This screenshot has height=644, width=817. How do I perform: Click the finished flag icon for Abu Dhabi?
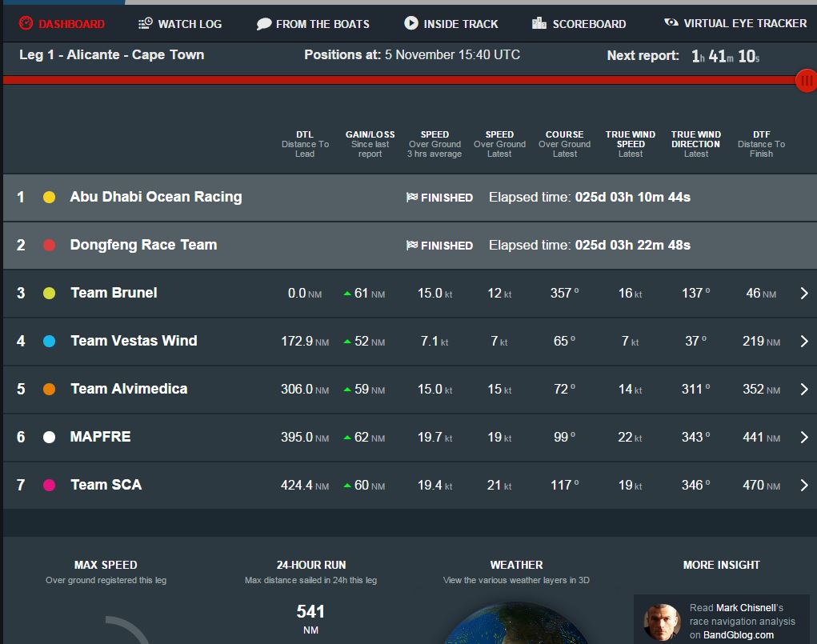point(411,197)
